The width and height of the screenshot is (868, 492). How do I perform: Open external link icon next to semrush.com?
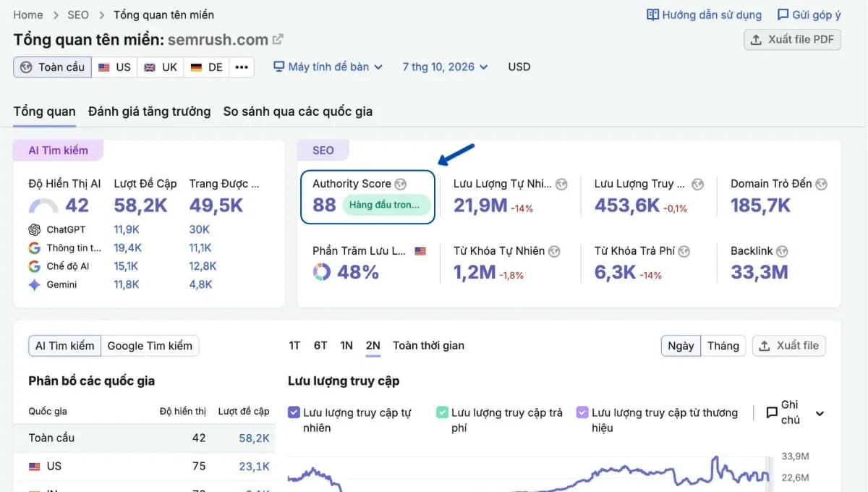pyautogui.click(x=278, y=40)
